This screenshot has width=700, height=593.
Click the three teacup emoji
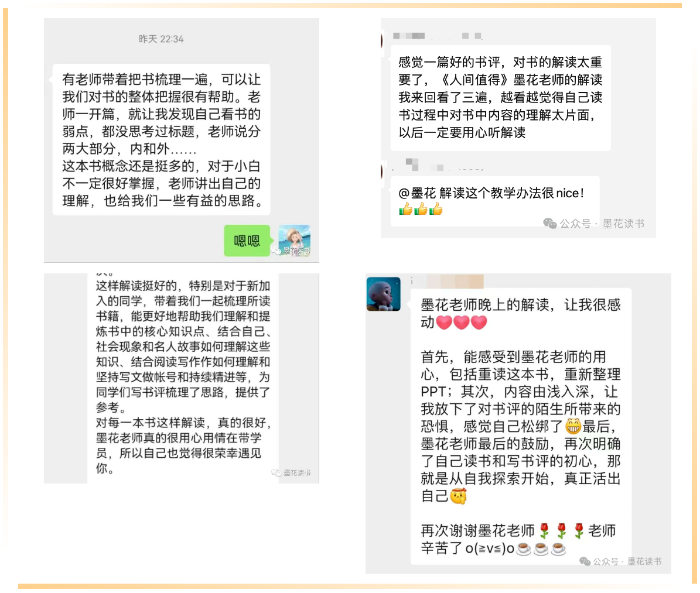click(x=541, y=548)
